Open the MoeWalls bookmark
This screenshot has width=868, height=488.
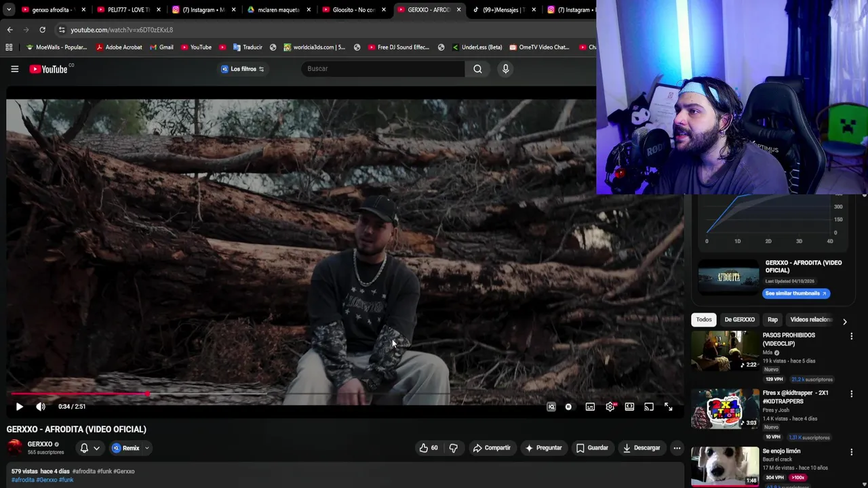(56, 47)
